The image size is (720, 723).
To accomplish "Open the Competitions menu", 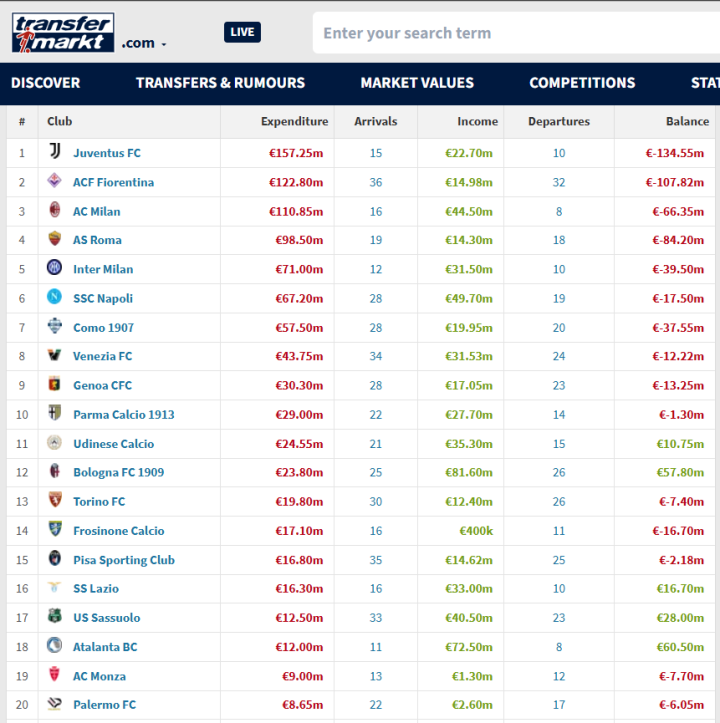I will [x=583, y=83].
